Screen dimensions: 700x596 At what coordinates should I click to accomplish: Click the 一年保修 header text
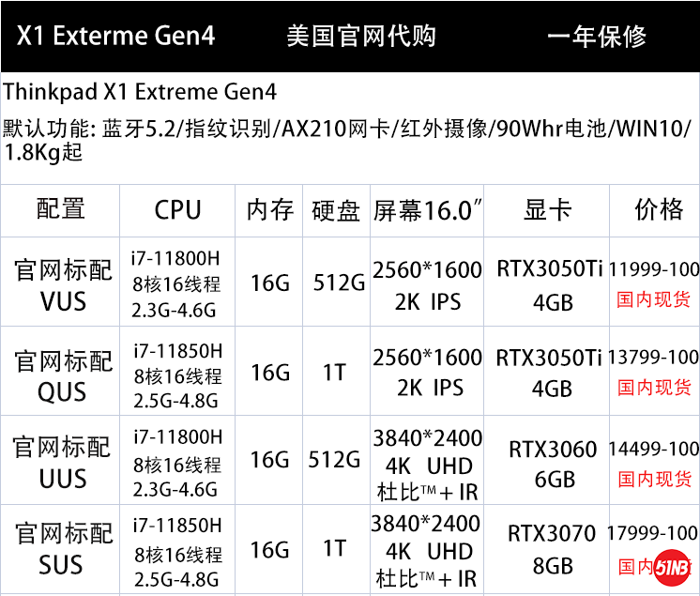[597, 37]
